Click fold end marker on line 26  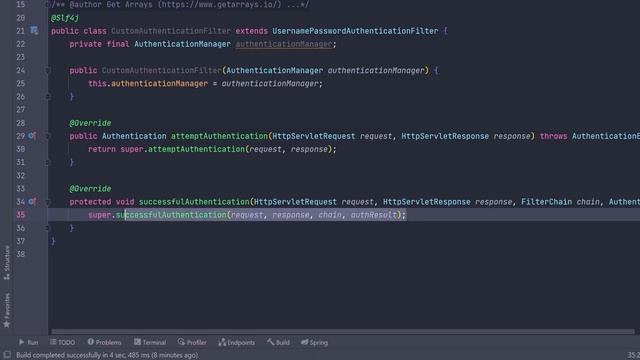pos(47,97)
